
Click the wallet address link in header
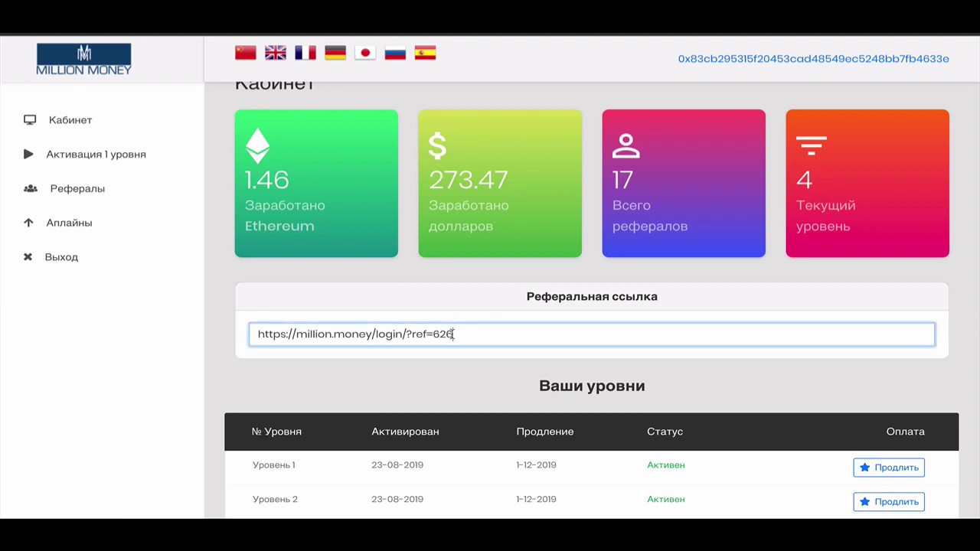tap(813, 59)
